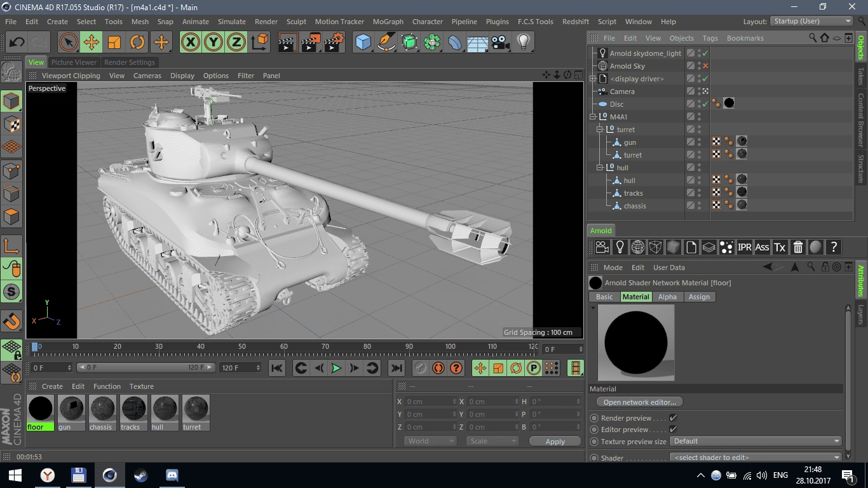Select the Model mode cube icon
Viewport: 868px width, 488px height.
click(11, 100)
